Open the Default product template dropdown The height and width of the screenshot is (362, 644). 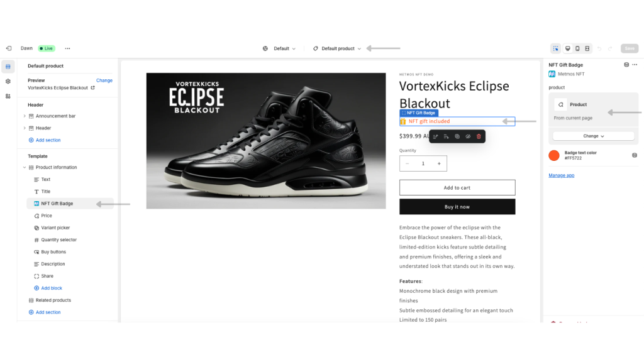[337, 48]
